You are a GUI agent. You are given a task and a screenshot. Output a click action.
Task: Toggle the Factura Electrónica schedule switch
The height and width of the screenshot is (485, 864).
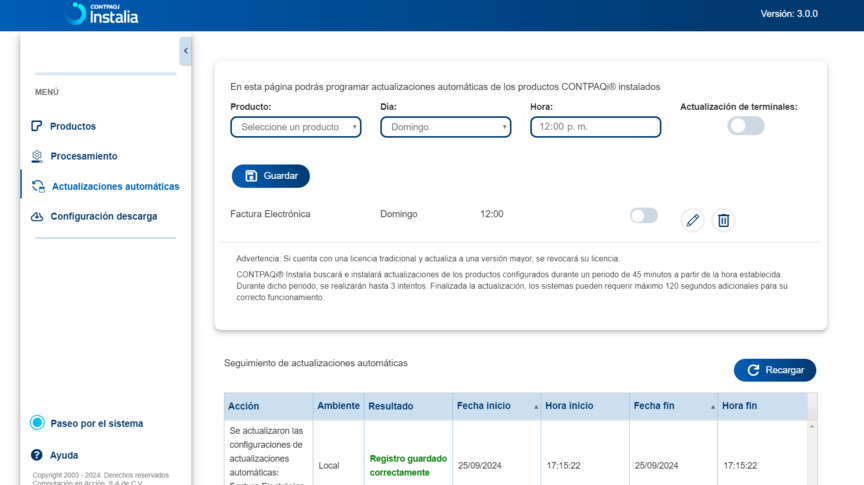644,215
